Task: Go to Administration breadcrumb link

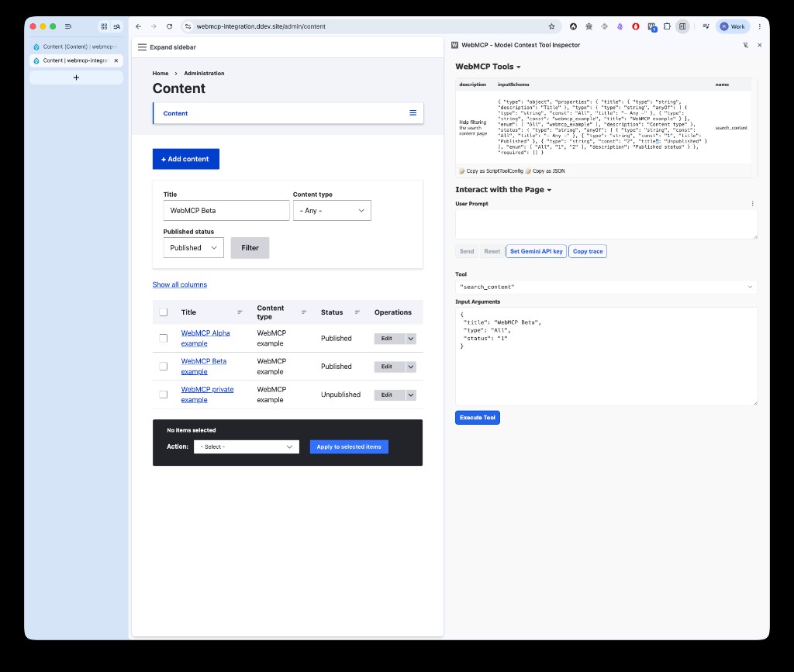Action: 204,74
